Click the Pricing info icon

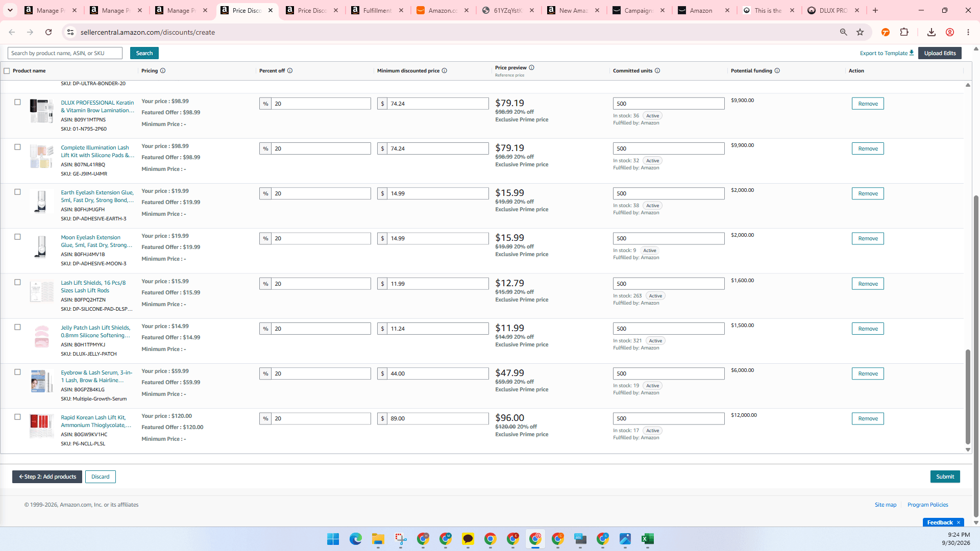click(163, 71)
